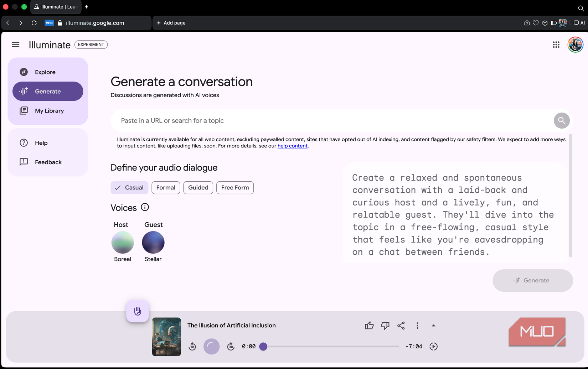This screenshot has width=588, height=369.
Task: Share the generated conversation
Action: (401, 325)
